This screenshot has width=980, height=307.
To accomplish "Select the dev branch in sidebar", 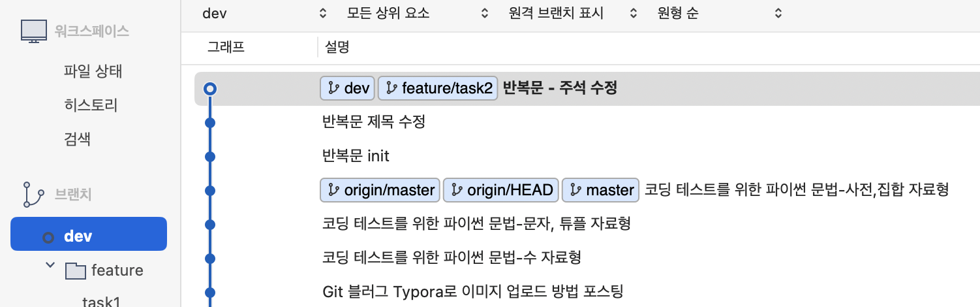I will [89, 234].
